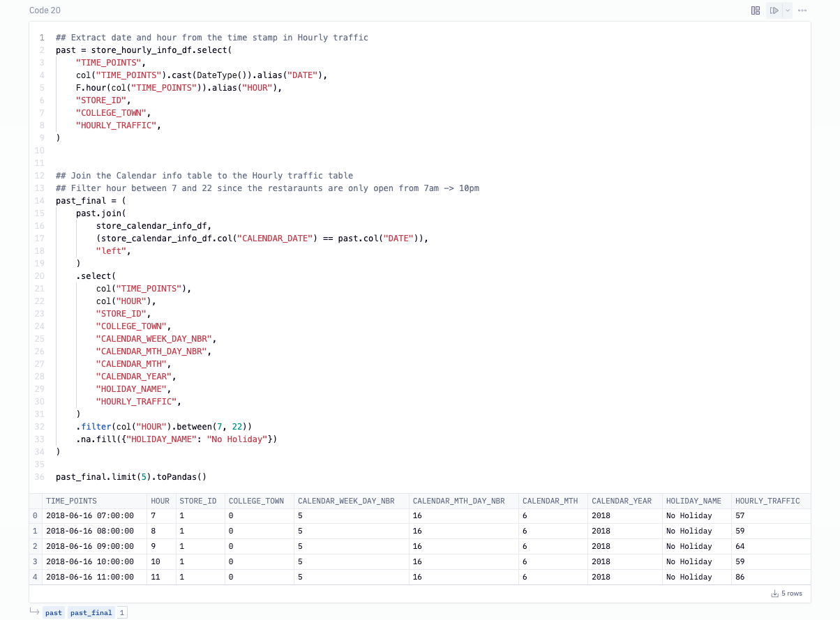Select the HOURLY_TRAFFIC column header
Image resolution: width=840 pixels, height=620 pixels.
767,501
